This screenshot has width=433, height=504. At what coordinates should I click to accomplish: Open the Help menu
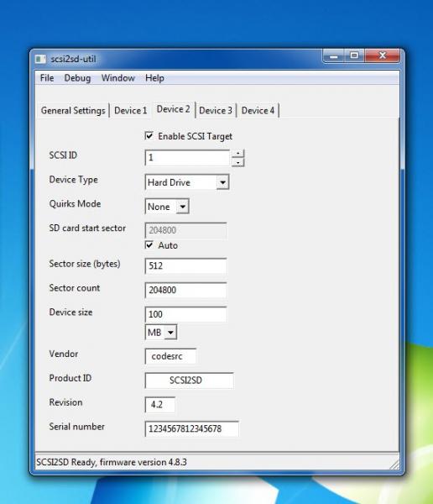tap(154, 78)
